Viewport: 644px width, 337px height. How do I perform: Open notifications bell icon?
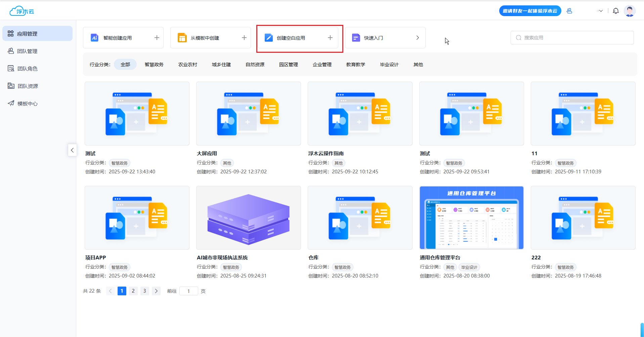615,11
